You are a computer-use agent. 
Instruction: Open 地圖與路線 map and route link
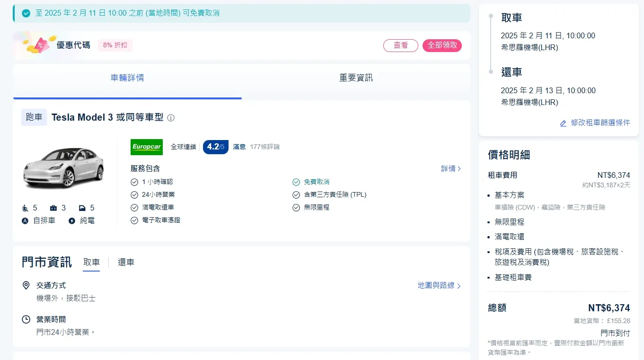pyautogui.click(x=439, y=286)
